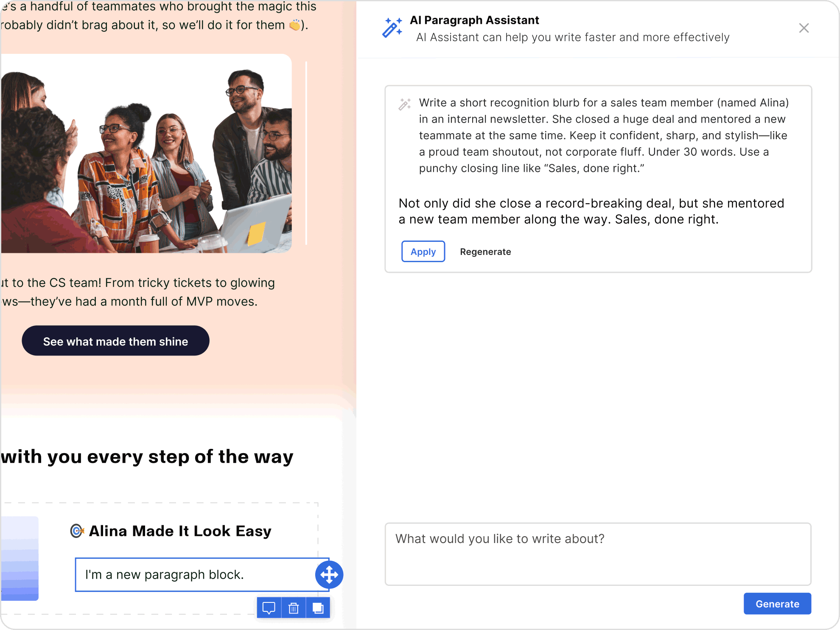The width and height of the screenshot is (840, 630).
Task: Select the CS team shoutout paragraph
Action: coord(138,292)
